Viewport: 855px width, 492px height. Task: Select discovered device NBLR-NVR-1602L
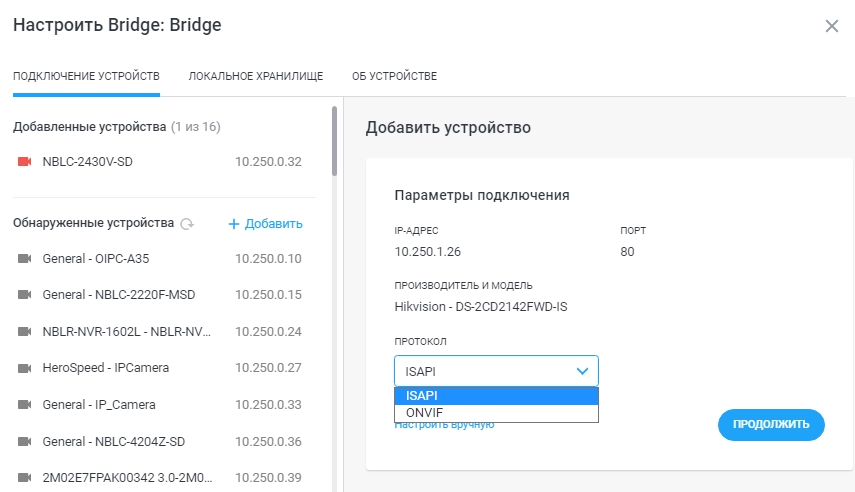click(127, 332)
